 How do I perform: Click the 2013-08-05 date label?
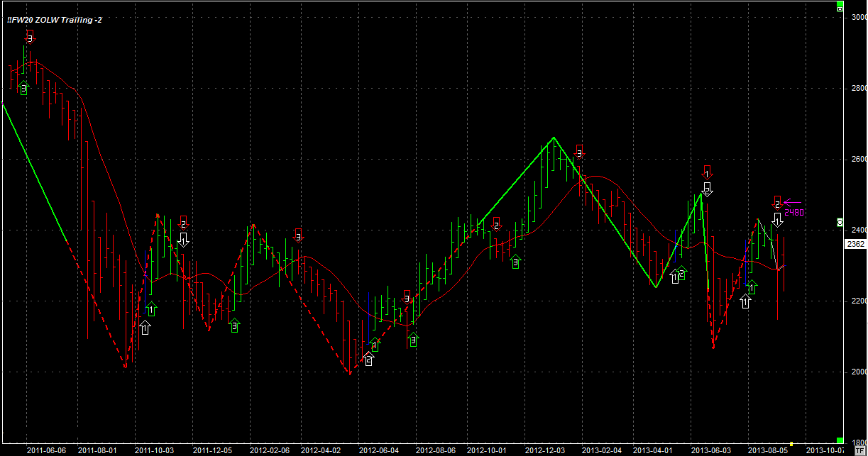[x=767, y=450]
